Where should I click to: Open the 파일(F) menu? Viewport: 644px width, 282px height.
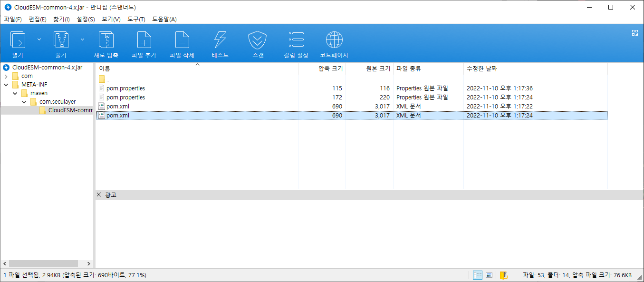pyautogui.click(x=12, y=19)
